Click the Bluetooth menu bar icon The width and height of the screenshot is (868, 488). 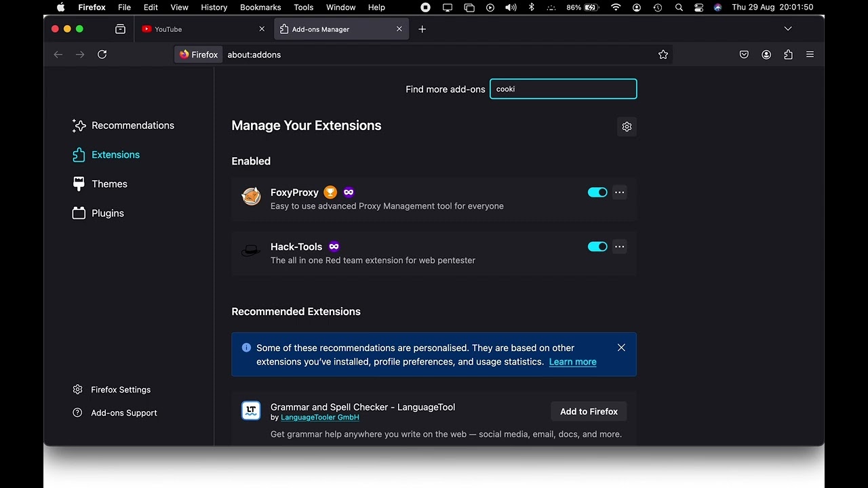(x=532, y=7)
